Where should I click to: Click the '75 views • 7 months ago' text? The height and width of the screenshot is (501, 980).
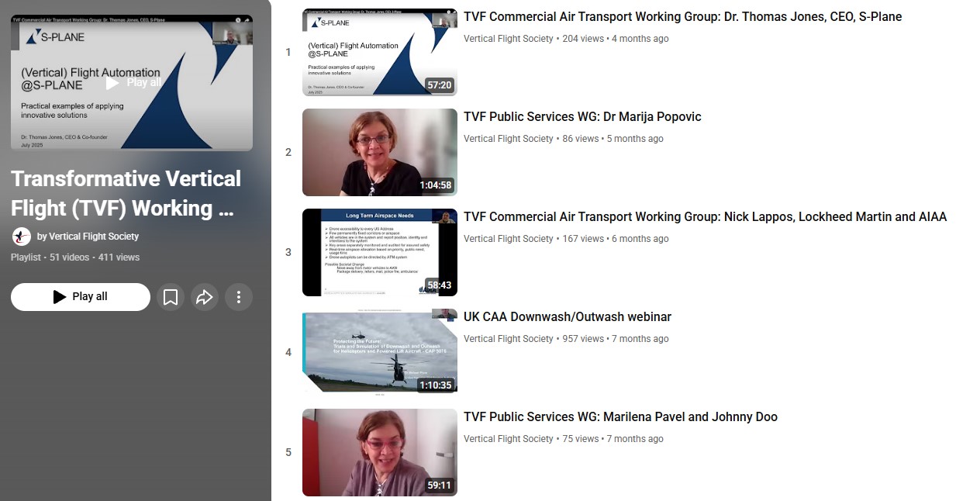[612, 439]
